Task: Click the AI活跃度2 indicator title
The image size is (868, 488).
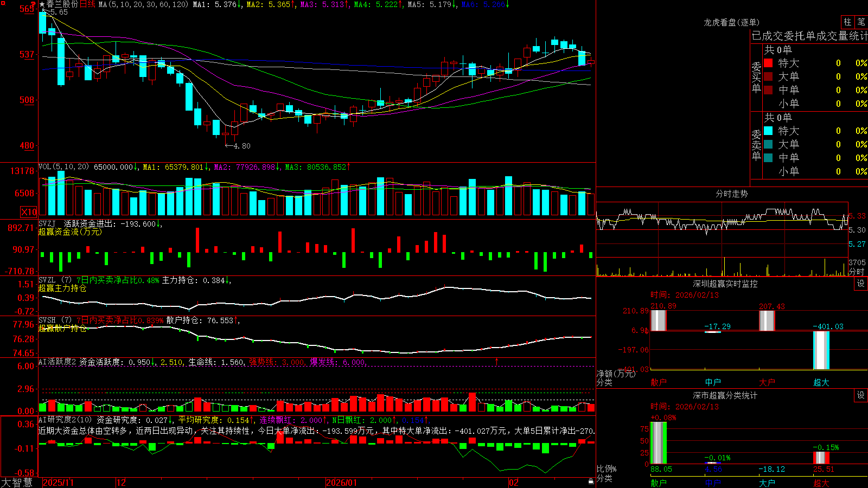Action: coord(58,362)
